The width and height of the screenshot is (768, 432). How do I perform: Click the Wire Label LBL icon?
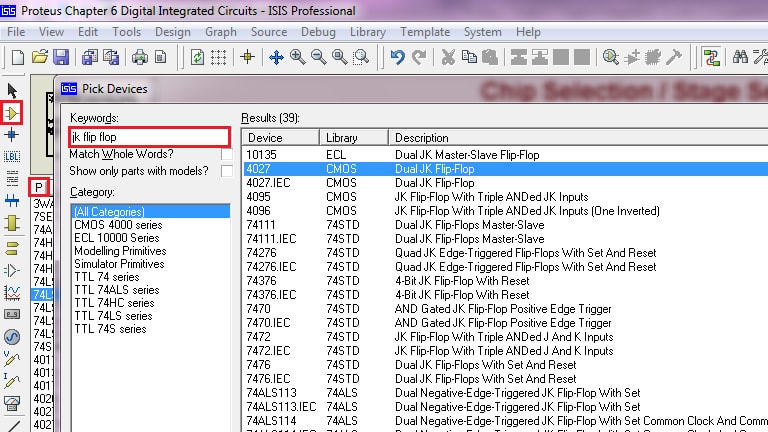click(x=12, y=157)
